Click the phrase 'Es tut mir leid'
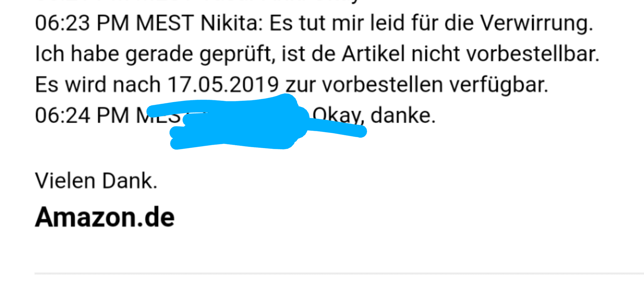Screen dimensions: 644x286 click(x=337, y=23)
